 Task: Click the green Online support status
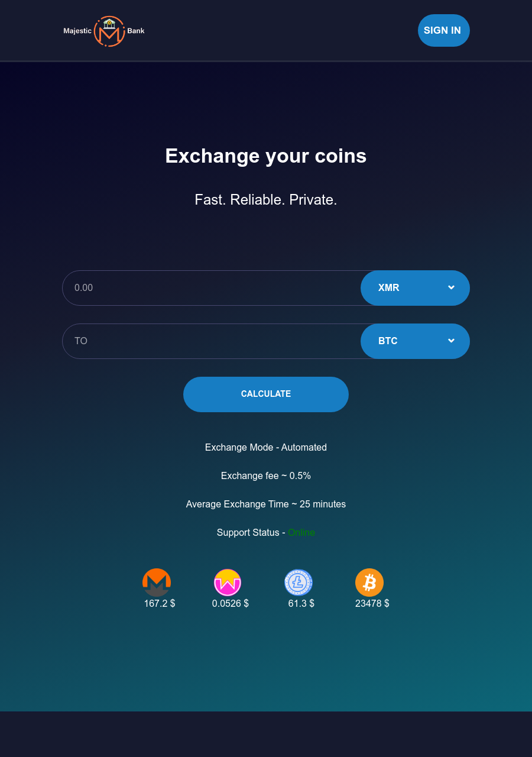click(301, 532)
